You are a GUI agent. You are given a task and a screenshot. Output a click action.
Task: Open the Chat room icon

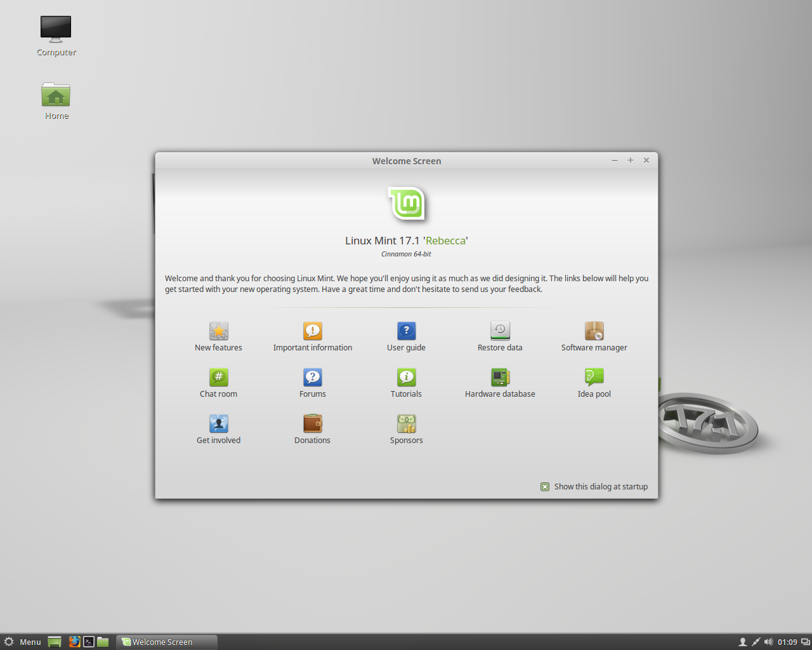point(219,377)
